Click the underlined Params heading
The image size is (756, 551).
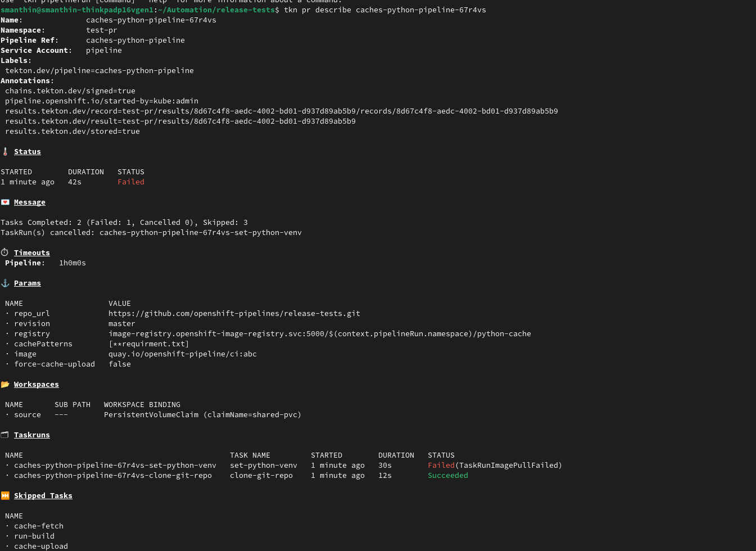point(28,283)
